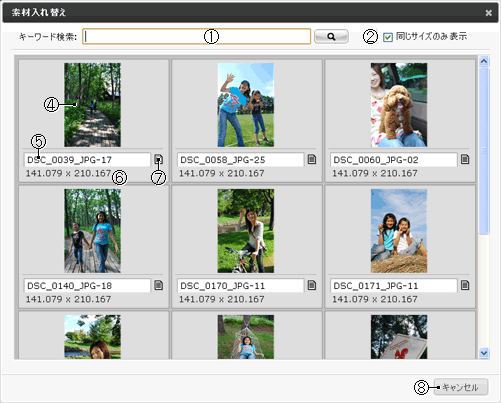
Task: Click the DSC_0140_JPG-18 name field
Action: [87, 286]
